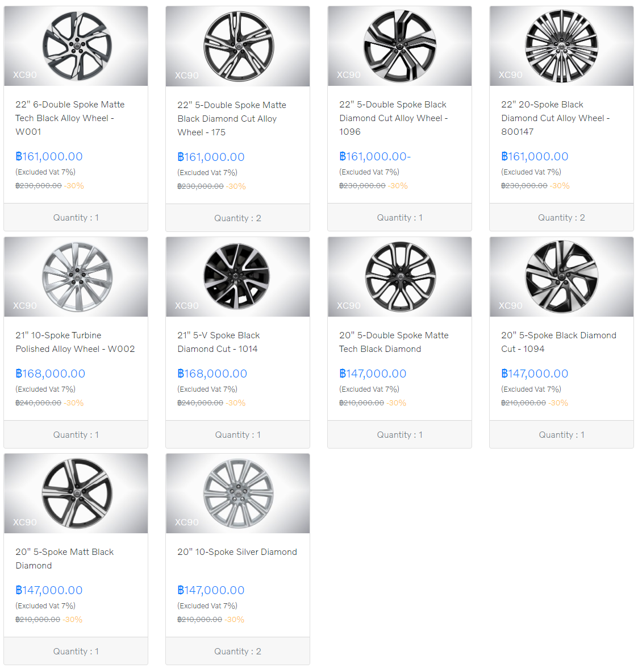Click XC90 label on the W001 wheel image
This screenshot has width=638, height=672.
[x=25, y=74]
